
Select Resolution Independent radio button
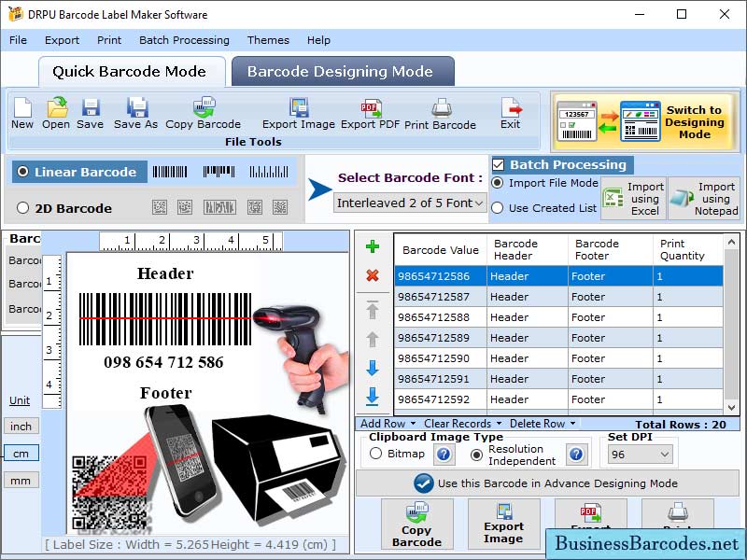click(x=476, y=455)
